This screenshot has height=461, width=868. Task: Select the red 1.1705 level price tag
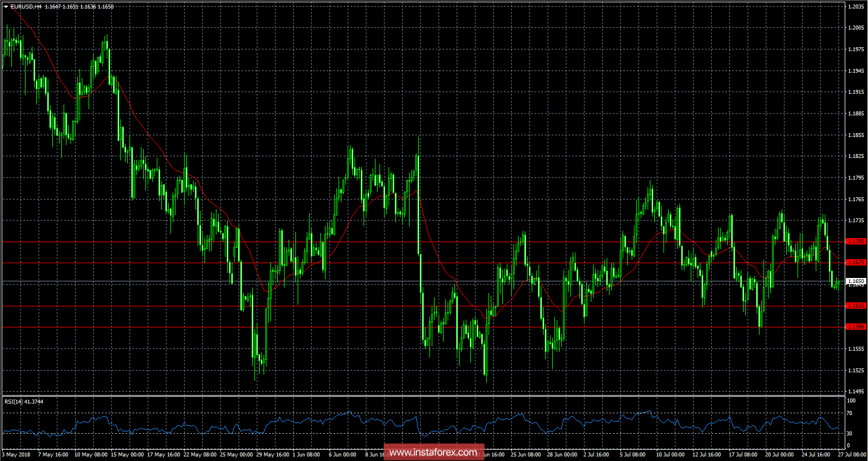(x=856, y=242)
